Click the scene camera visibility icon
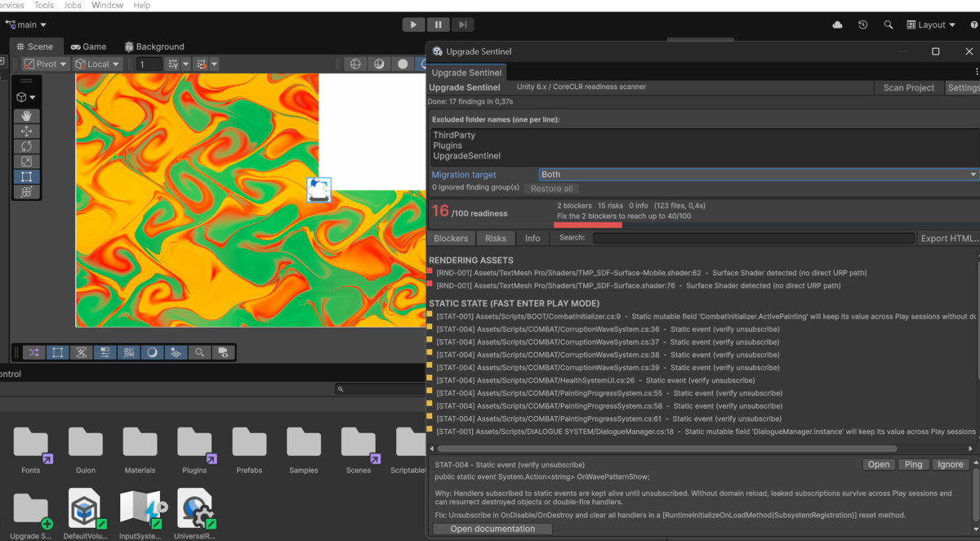 [x=223, y=353]
